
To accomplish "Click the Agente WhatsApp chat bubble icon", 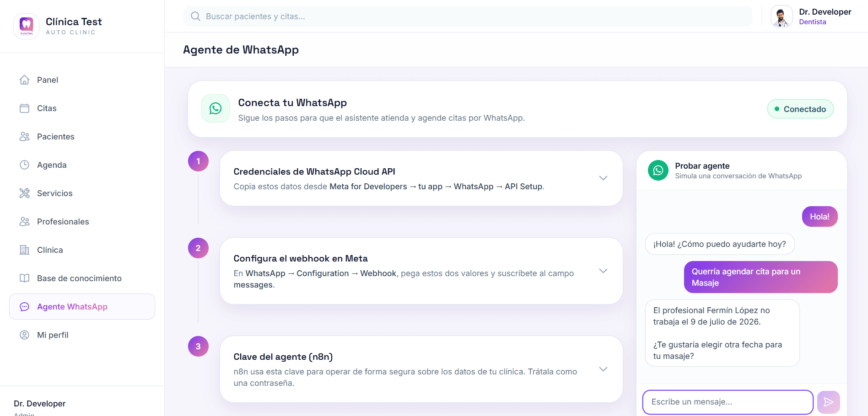I will (25, 307).
